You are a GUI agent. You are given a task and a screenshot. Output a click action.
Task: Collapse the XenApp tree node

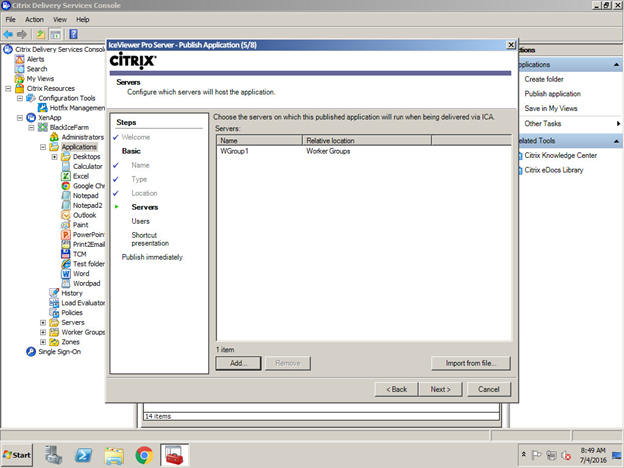[x=20, y=118]
